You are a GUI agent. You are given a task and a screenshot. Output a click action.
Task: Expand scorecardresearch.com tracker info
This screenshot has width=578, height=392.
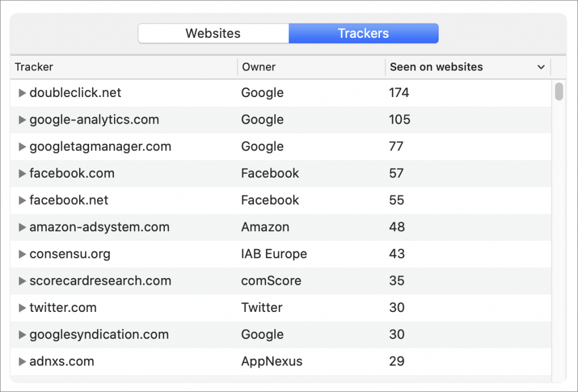22,280
